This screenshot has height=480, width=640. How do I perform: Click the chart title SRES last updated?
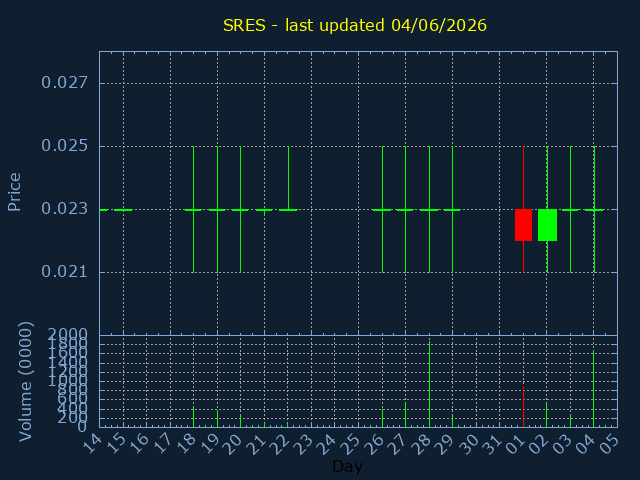pos(355,25)
